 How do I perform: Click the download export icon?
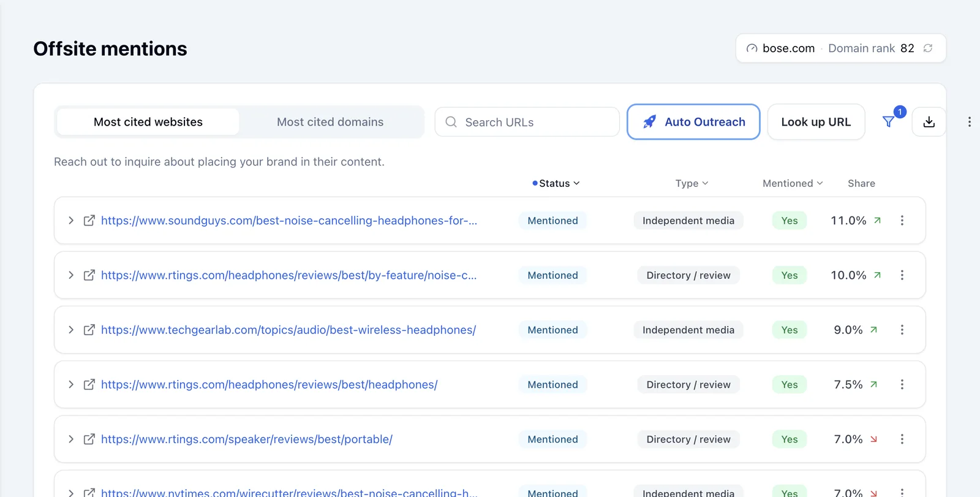pyautogui.click(x=929, y=122)
